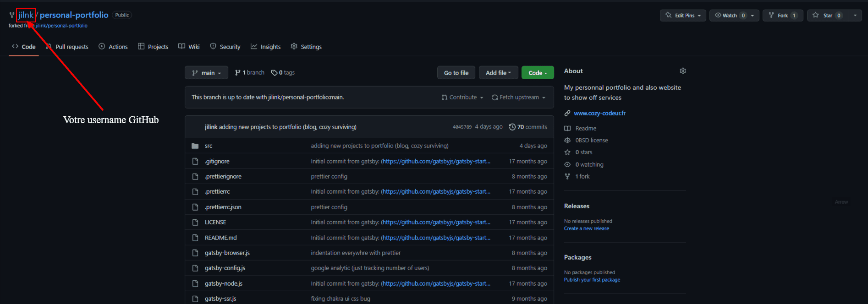The image size is (868, 304).
Task: Click the file icon beside README.md
Action: tap(195, 238)
